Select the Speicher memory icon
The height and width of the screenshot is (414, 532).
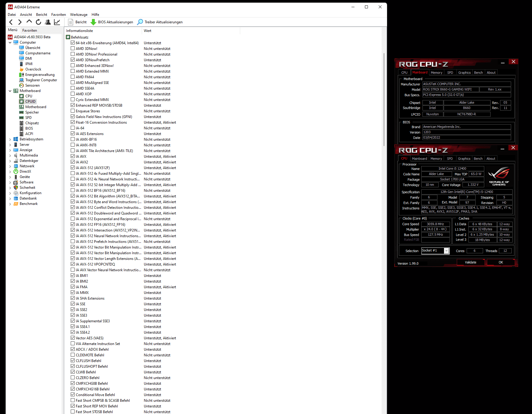pyautogui.click(x=21, y=112)
